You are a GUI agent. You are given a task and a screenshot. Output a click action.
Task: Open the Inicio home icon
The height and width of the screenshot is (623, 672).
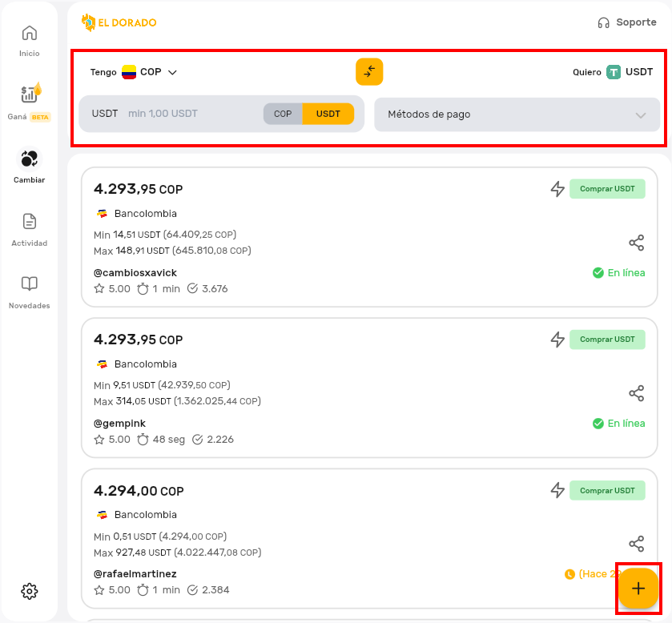click(29, 33)
